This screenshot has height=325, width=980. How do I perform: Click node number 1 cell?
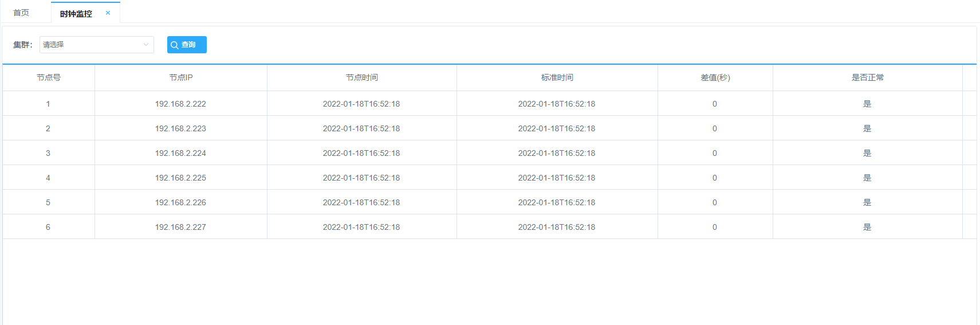48,104
